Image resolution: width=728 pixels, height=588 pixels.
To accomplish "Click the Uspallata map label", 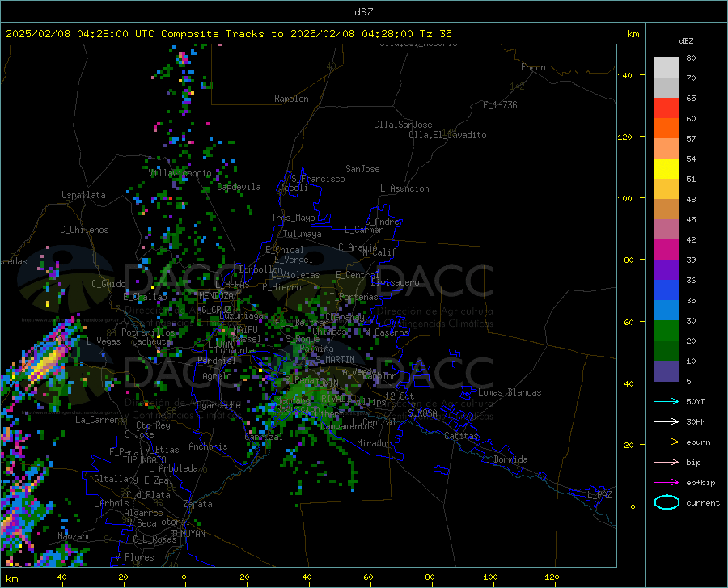I will [x=83, y=195].
